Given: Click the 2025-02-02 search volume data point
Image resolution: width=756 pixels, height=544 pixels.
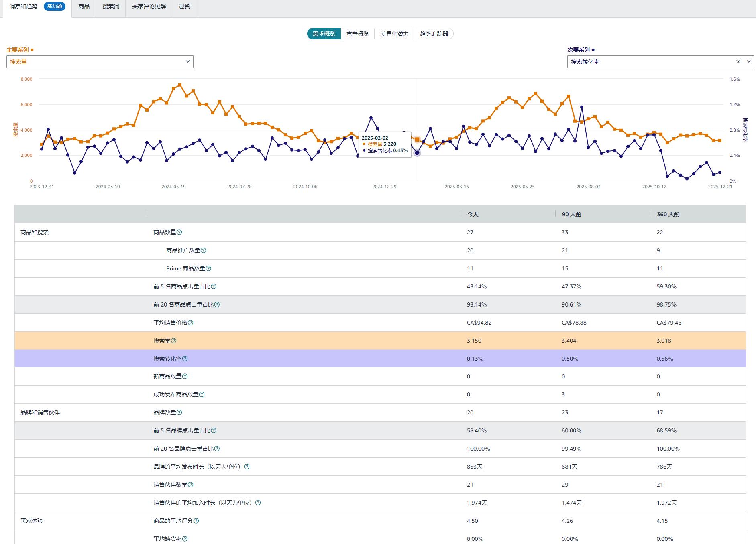Looking at the screenshot, I should tap(417, 140).
